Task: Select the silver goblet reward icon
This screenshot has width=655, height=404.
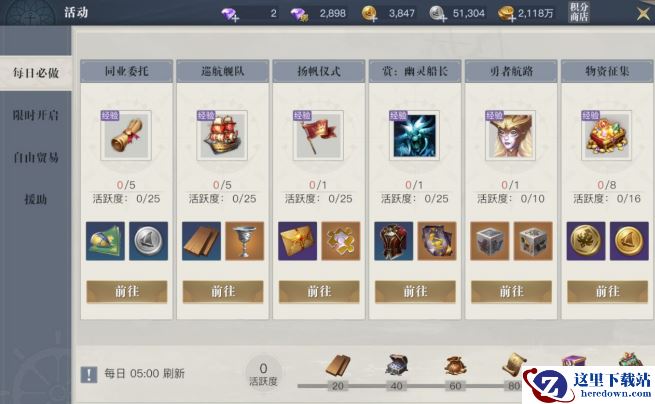Action: click(x=245, y=241)
